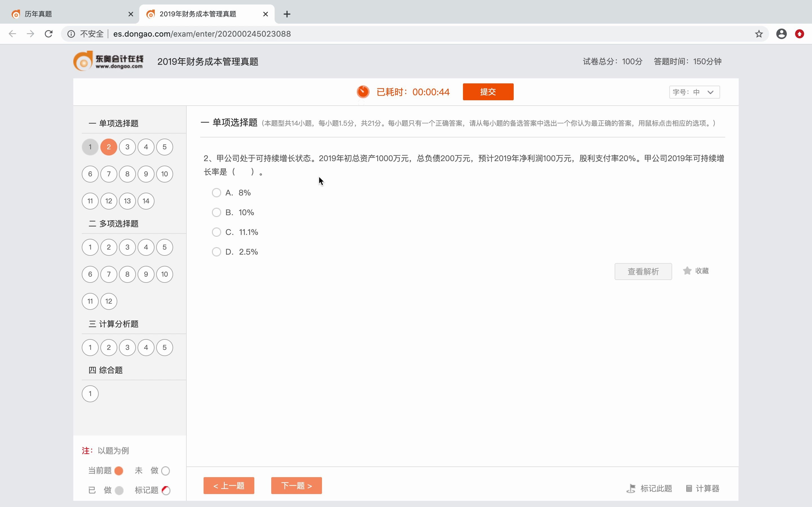Bookmark this page via address bar star

(758, 34)
